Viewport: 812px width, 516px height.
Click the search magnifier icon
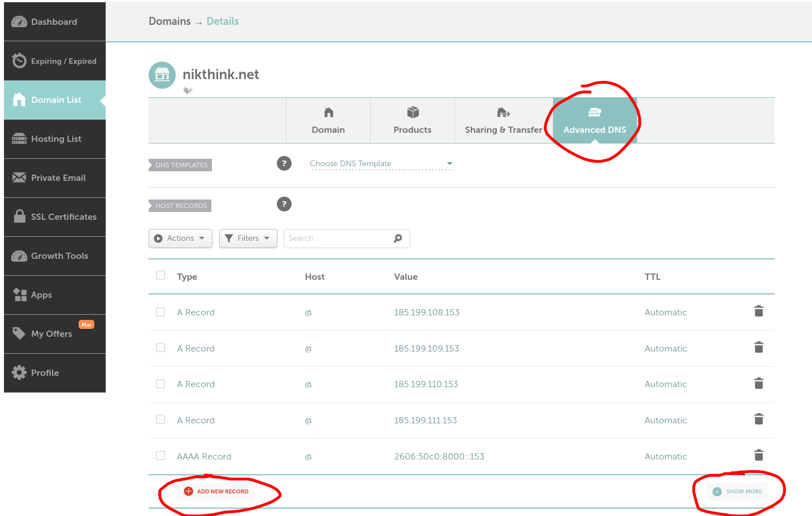(x=397, y=238)
